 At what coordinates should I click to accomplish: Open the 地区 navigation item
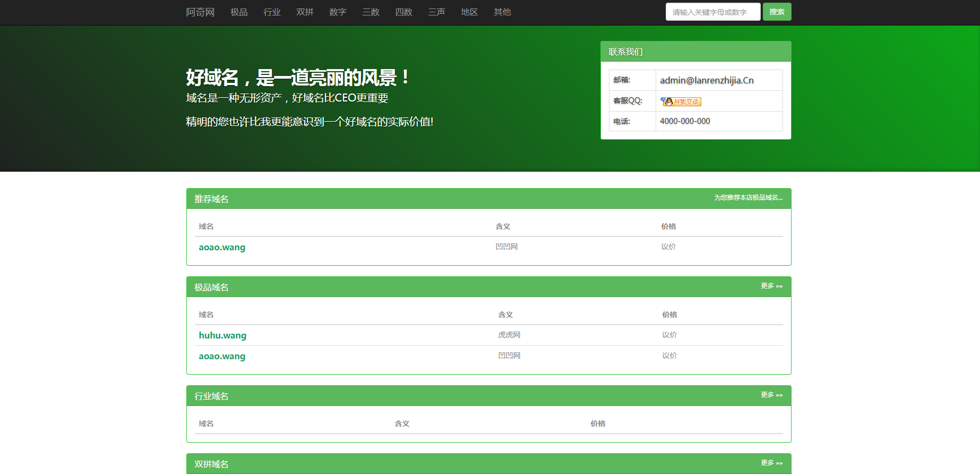(x=469, y=12)
